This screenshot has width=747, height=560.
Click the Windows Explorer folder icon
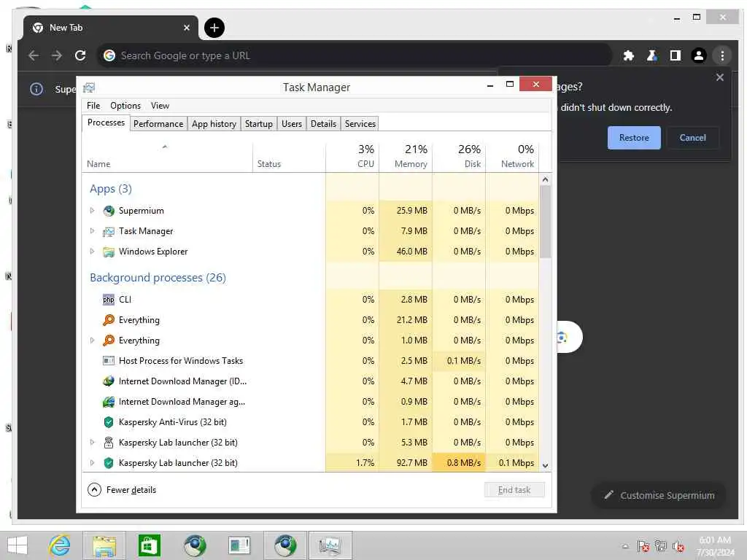point(109,252)
